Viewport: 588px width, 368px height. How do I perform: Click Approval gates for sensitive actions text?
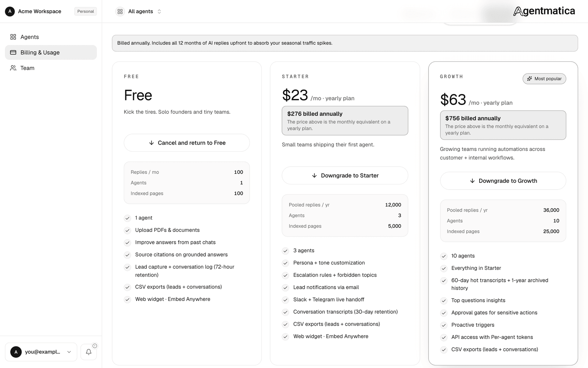pos(494,312)
